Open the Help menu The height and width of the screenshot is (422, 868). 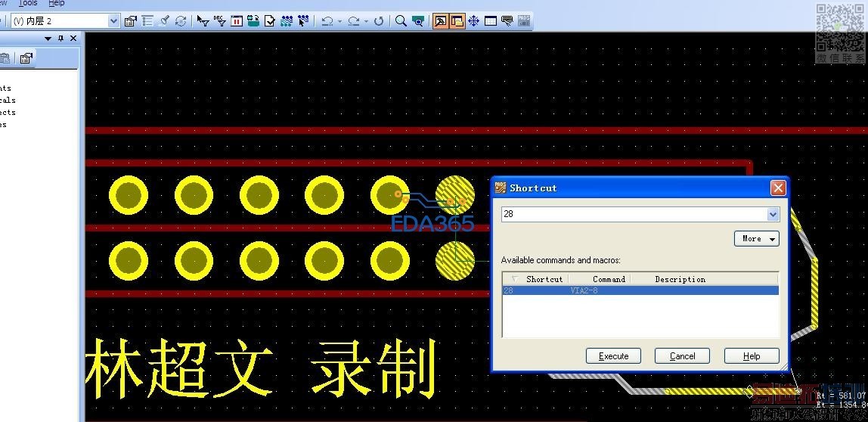point(57,3)
